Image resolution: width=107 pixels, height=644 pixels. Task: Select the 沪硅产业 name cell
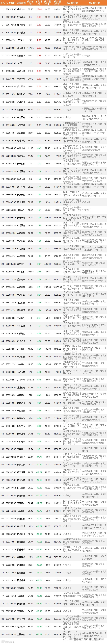21,102
